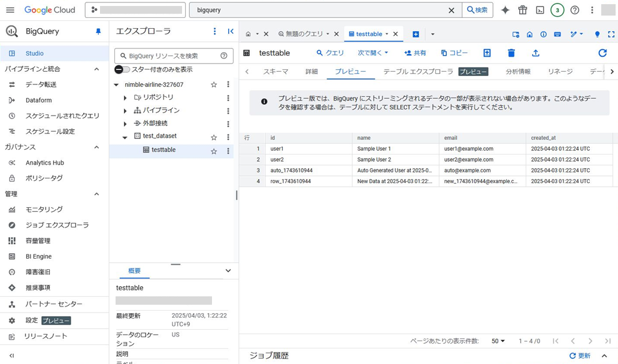618x364 pixels.
Task: Enable the スター付きのみを表示 toggle
Action: pyautogui.click(x=122, y=69)
